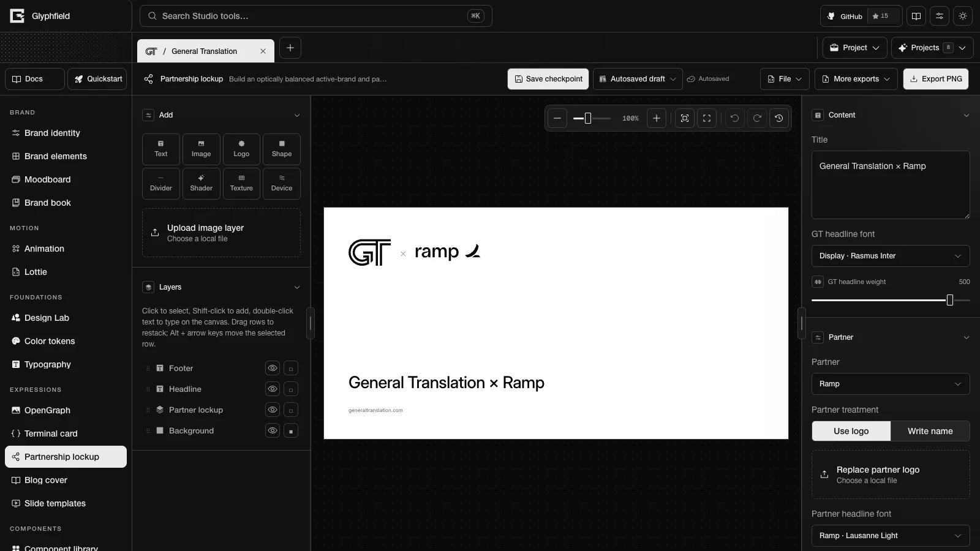The height and width of the screenshot is (551, 980).
Task: Add a Texture layer tool
Action: pos(241,184)
